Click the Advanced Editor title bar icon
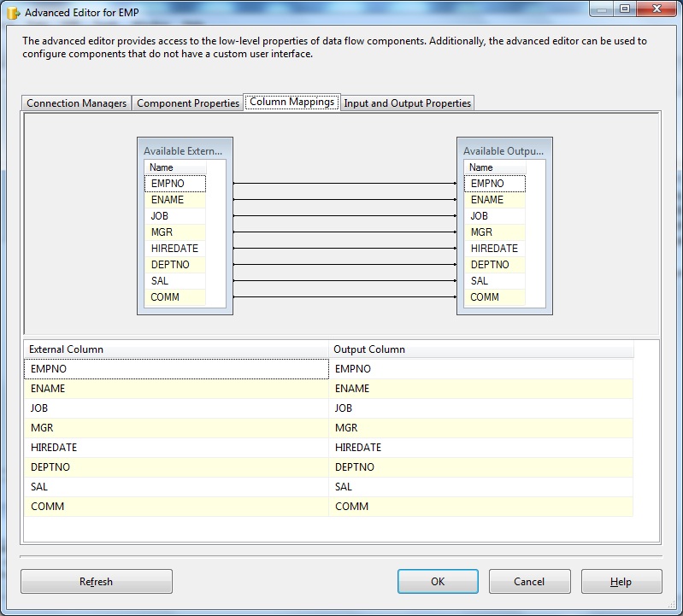The width and height of the screenshot is (683, 616). (x=14, y=13)
